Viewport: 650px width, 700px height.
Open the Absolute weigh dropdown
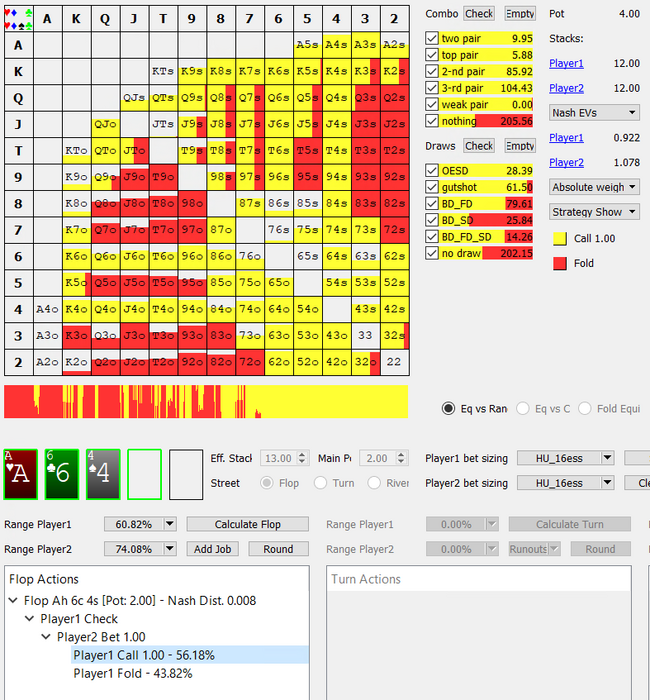[x=594, y=187]
